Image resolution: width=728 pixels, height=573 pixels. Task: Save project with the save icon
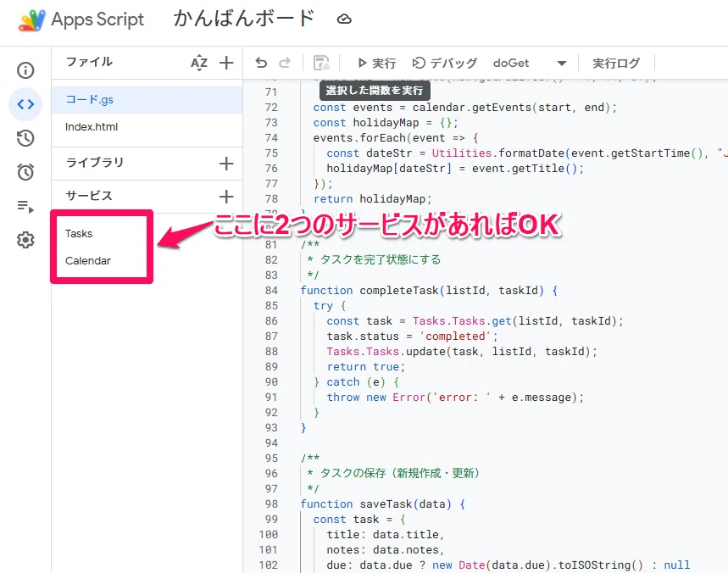coord(321,63)
